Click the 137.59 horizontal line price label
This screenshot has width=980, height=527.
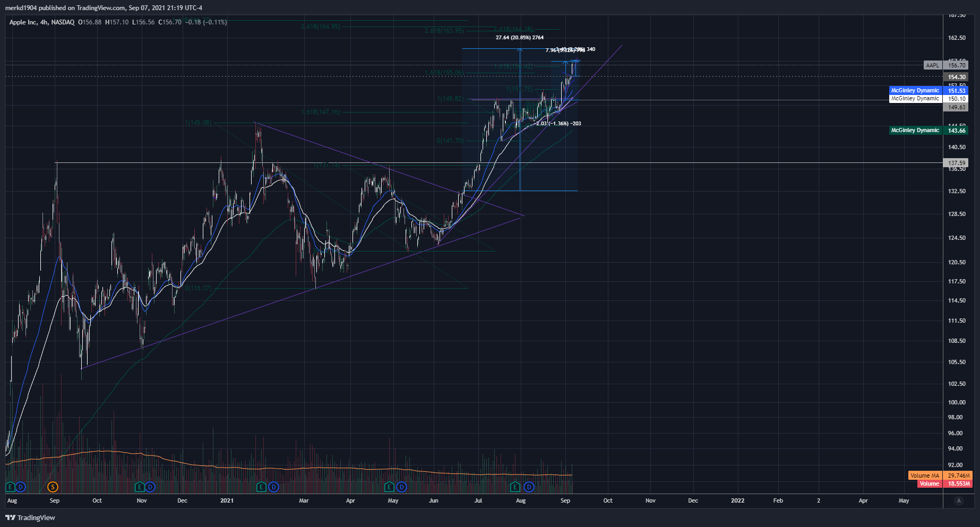click(957, 163)
